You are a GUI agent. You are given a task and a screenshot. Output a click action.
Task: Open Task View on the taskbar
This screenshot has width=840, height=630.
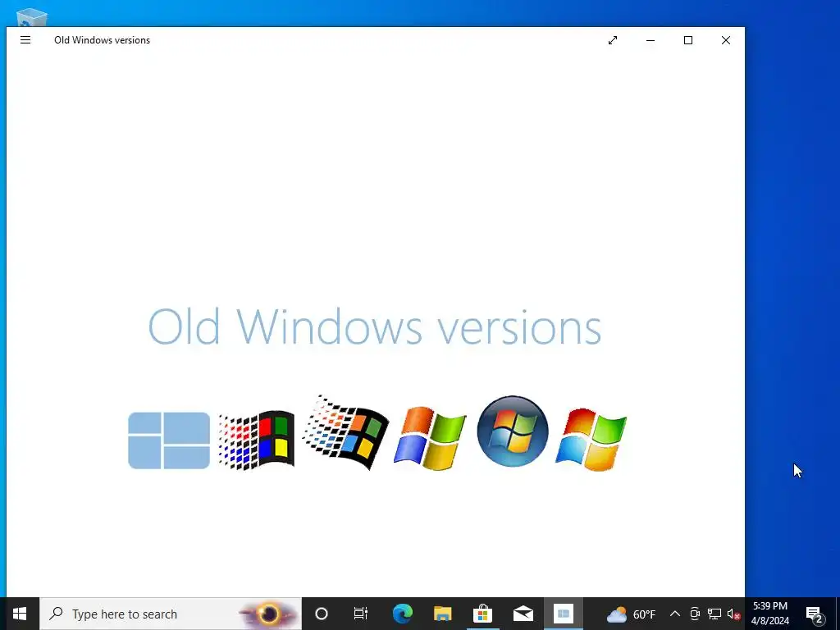tap(361, 614)
